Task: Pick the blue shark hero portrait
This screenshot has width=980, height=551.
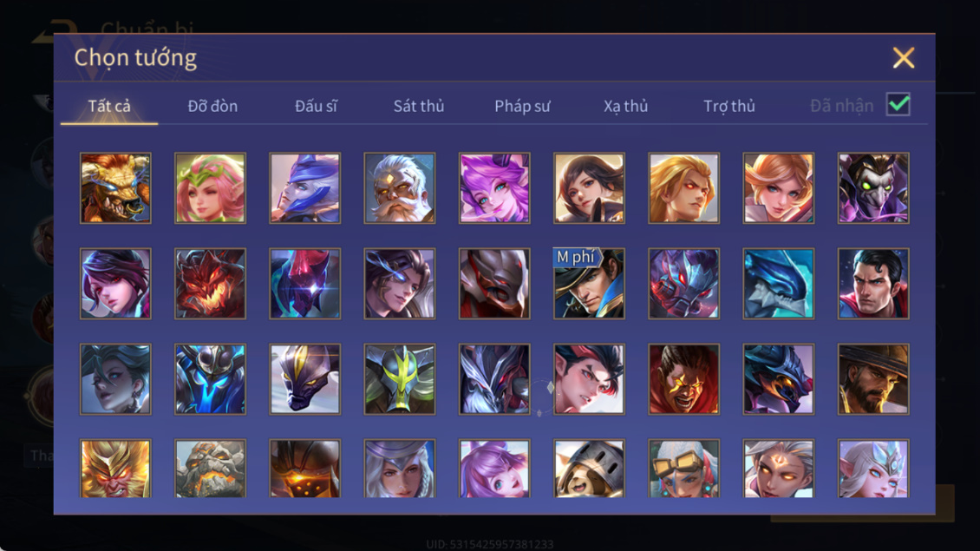Action: tap(778, 284)
